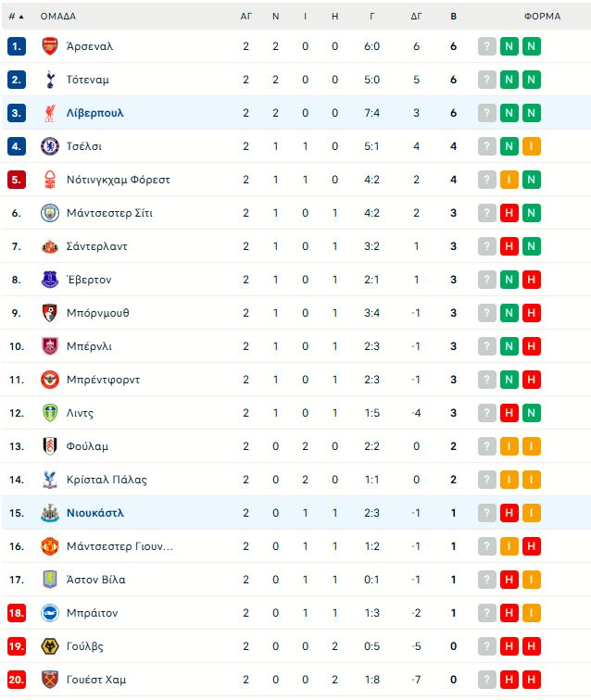Select the West Ham crest icon
The image size is (591, 700).
point(50,680)
